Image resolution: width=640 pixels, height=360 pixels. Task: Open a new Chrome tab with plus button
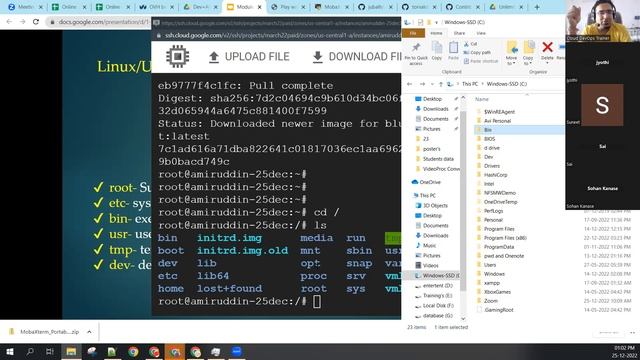click(x=537, y=7)
